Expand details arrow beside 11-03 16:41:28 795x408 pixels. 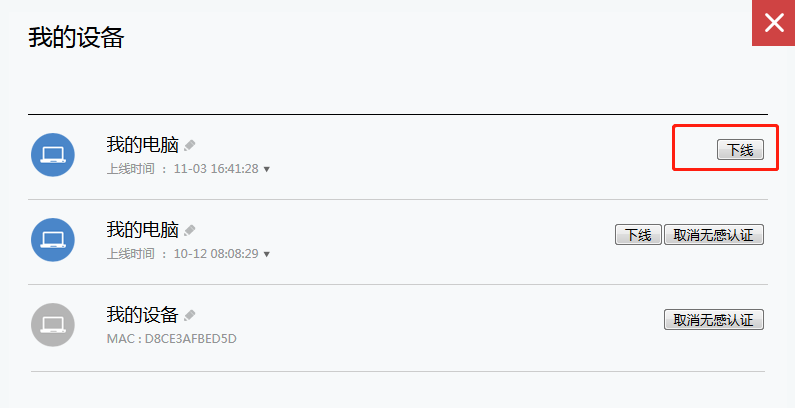click(x=266, y=169)
